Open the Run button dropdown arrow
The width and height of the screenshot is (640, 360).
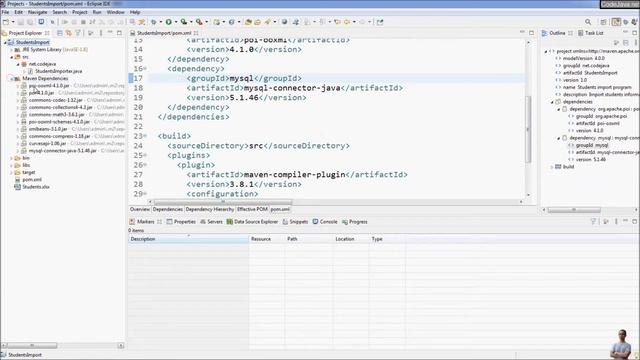[176, 22]
